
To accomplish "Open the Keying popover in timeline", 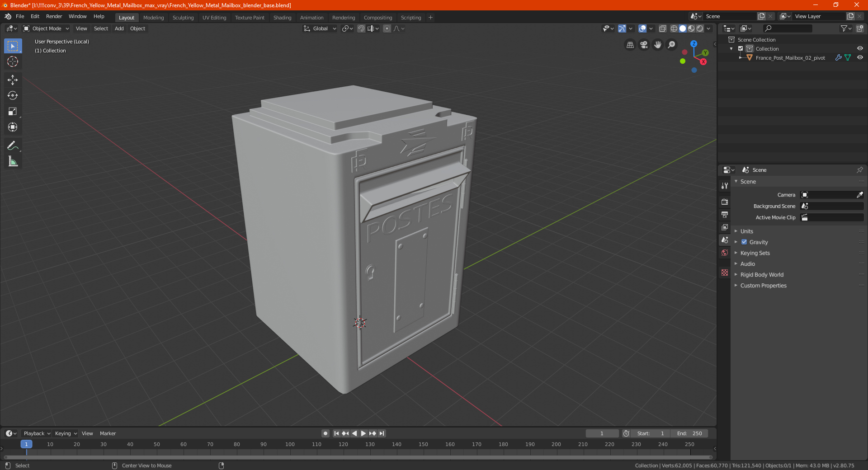I will click(x=66, y=433).
